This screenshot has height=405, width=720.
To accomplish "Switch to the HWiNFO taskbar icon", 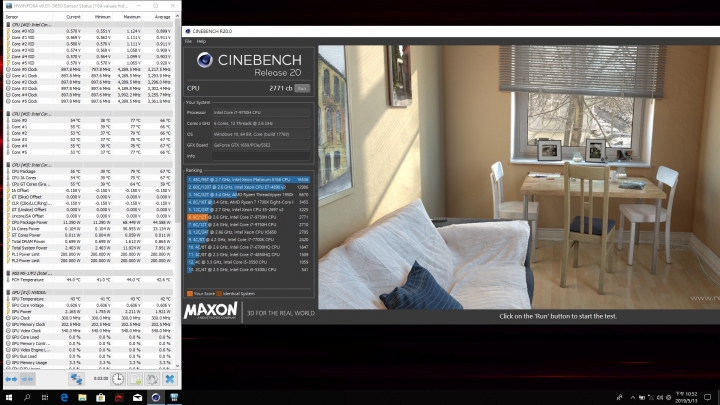I will 174,398.
